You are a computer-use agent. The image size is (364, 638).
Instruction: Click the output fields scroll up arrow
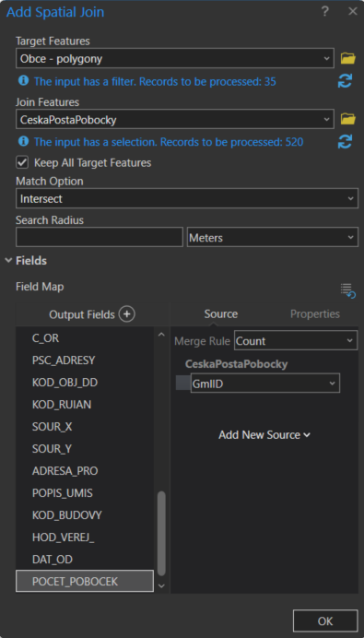pos(161,335)
